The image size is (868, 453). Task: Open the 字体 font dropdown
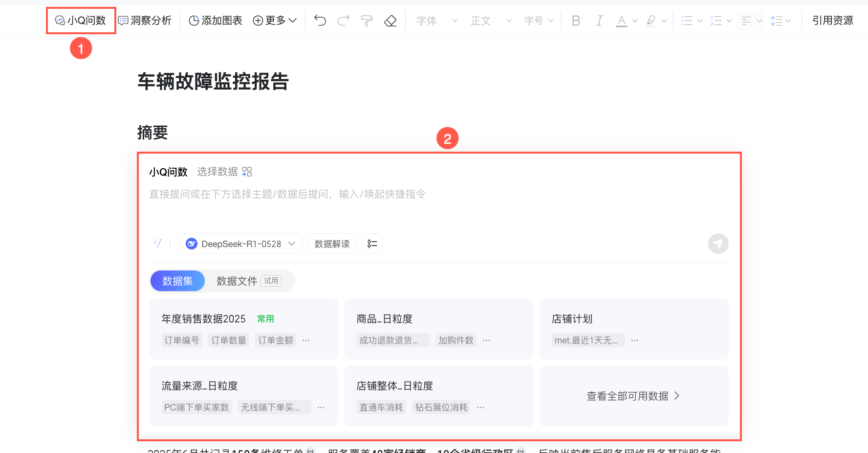pos(437,21)
